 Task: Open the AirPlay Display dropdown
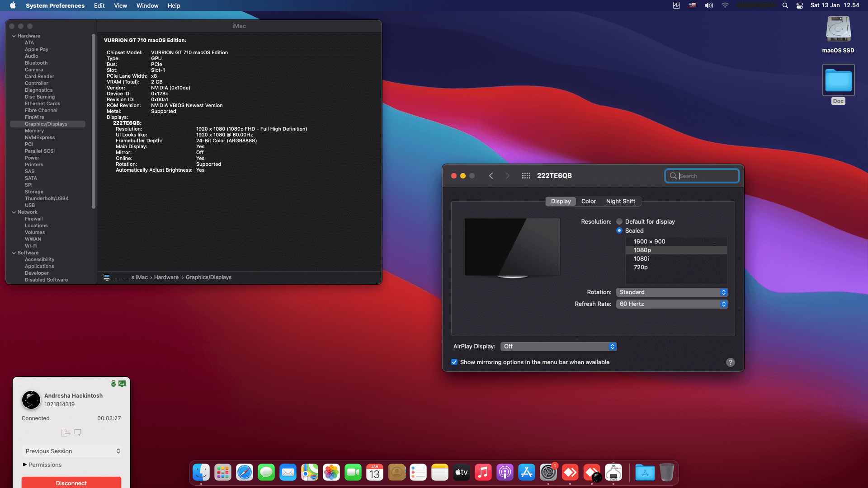coord(558,347)
